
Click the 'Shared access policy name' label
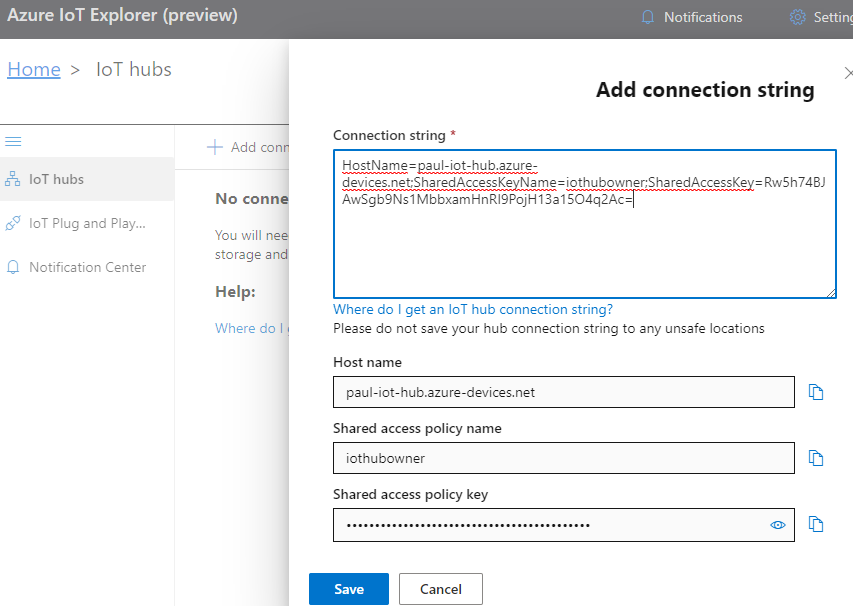[x=417, y=428]
